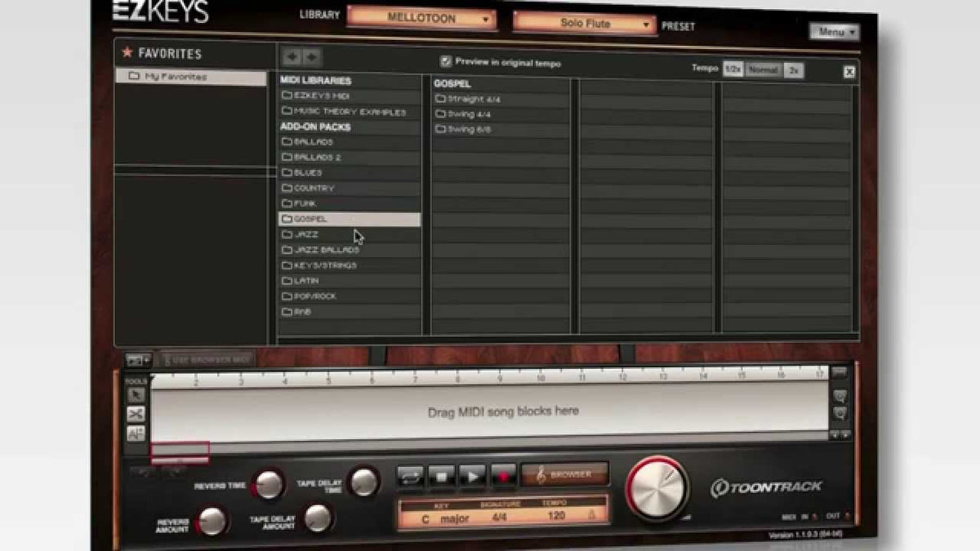Click the large master volume knob
The width and height of the screenshot is (980, 551).
click(x=657, y=487)
